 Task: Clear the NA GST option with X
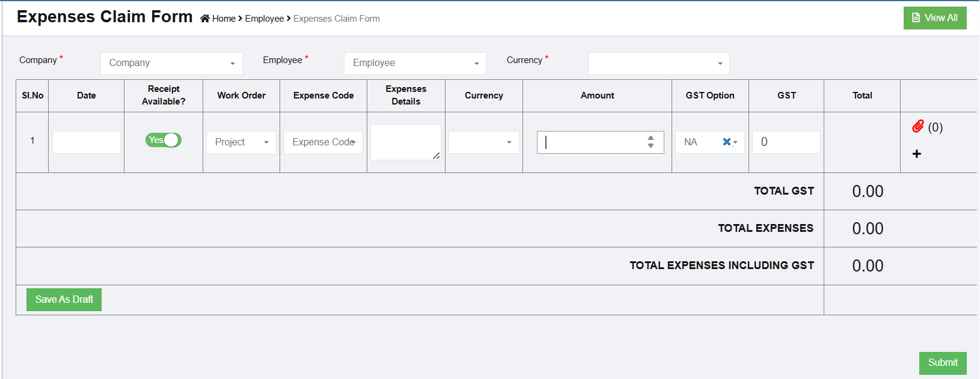(x=726, y=142)
